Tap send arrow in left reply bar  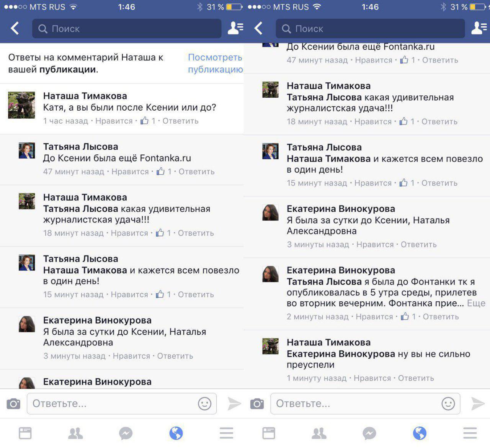(234, 404)
